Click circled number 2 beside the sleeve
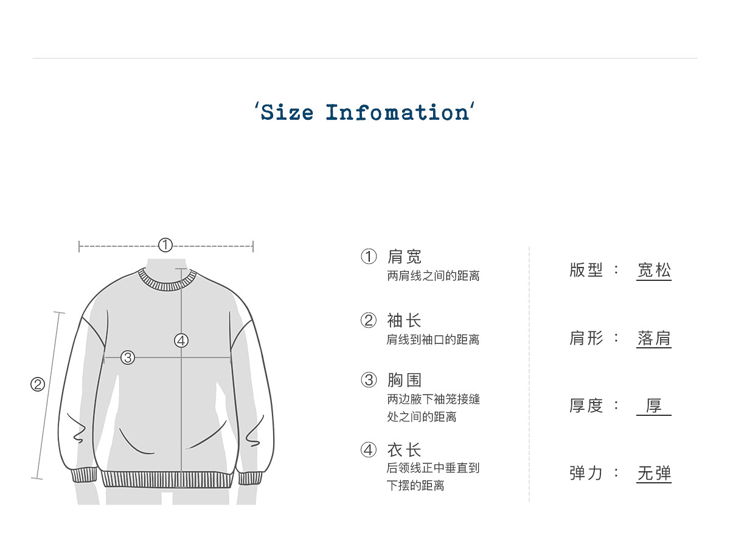The image size is (730, 560). [38, 384]
